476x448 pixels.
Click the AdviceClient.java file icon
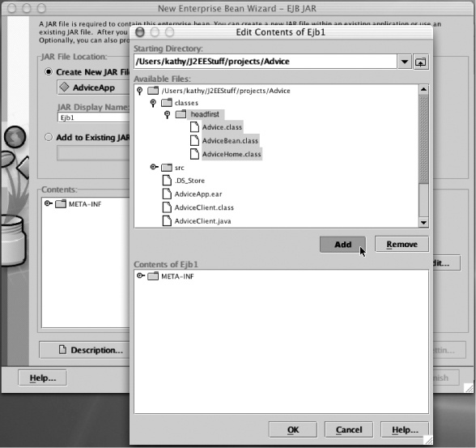167,221
